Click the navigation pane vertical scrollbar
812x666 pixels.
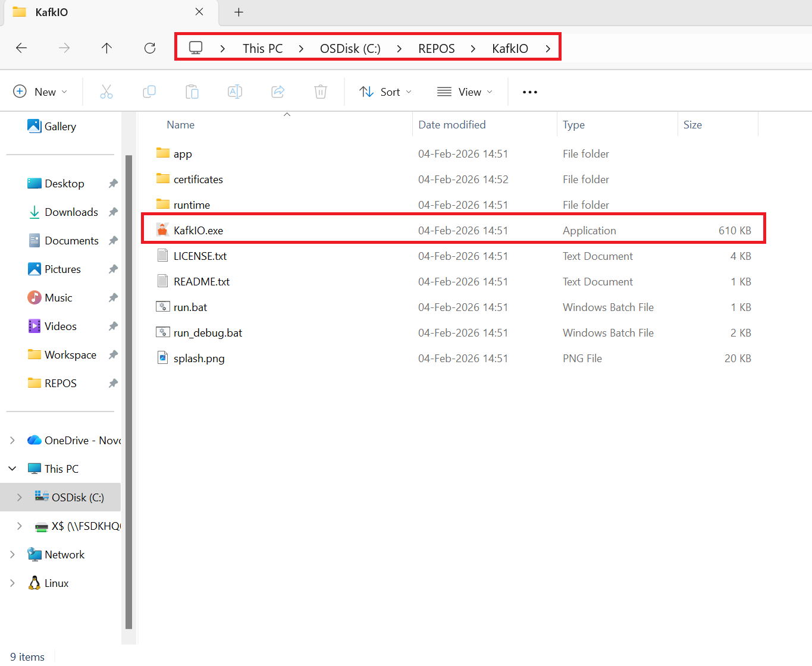point(129,391)
